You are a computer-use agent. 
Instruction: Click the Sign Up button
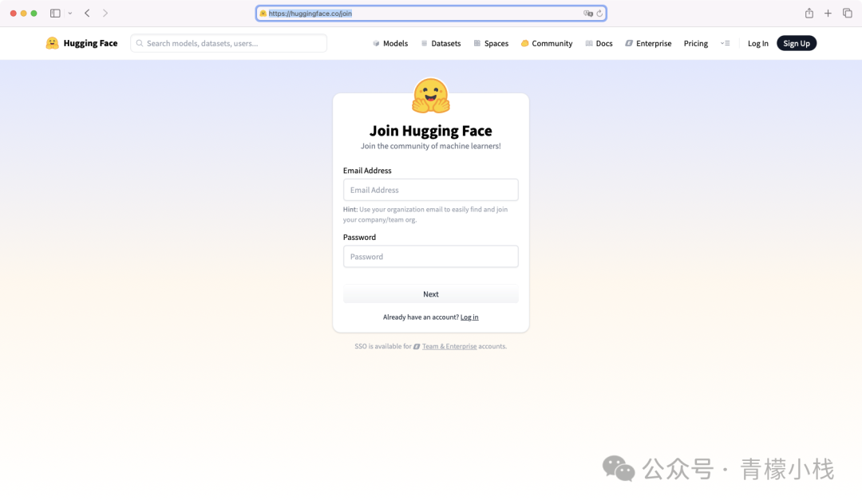pos(796,43)
